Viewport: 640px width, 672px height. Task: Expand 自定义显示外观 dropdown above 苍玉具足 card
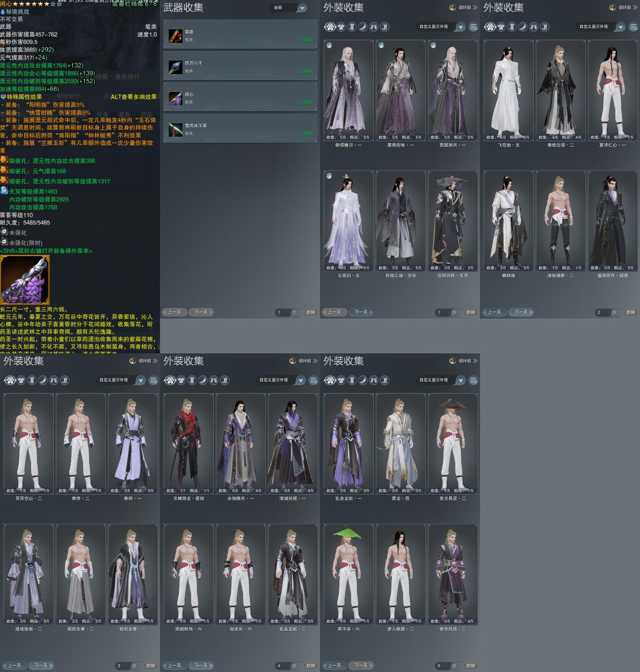click(x=441, y=380)
